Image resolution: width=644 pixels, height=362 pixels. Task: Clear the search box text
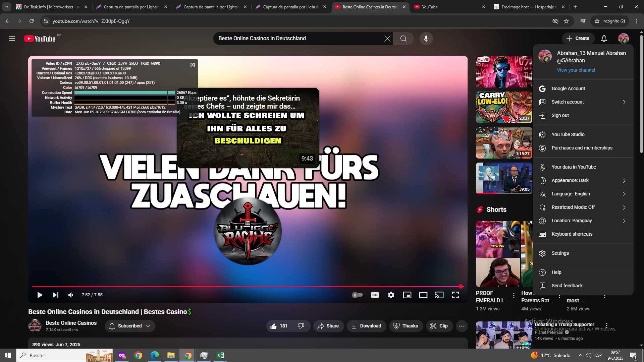pos(387,39)
